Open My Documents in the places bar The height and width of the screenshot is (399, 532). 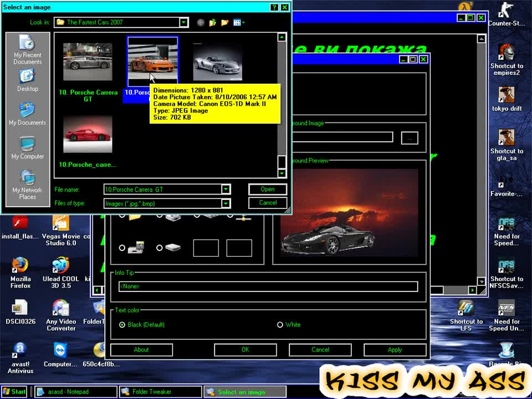coord(28,114)
